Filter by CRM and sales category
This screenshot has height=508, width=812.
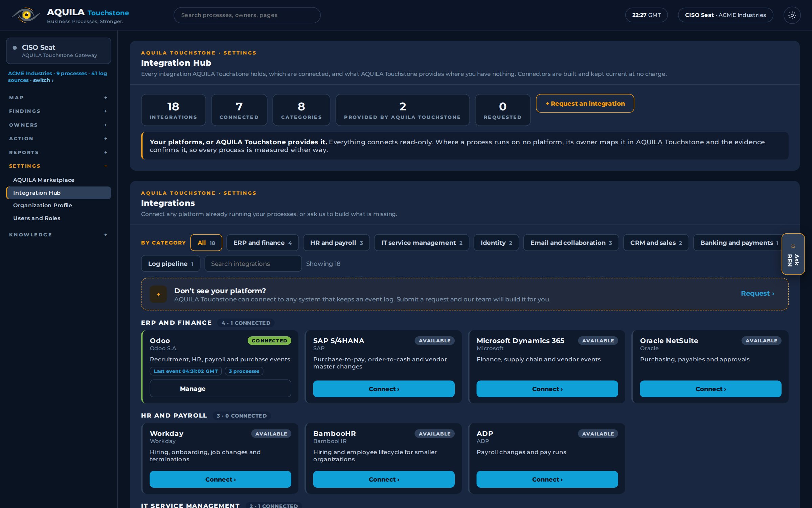[x=656, y=243]
